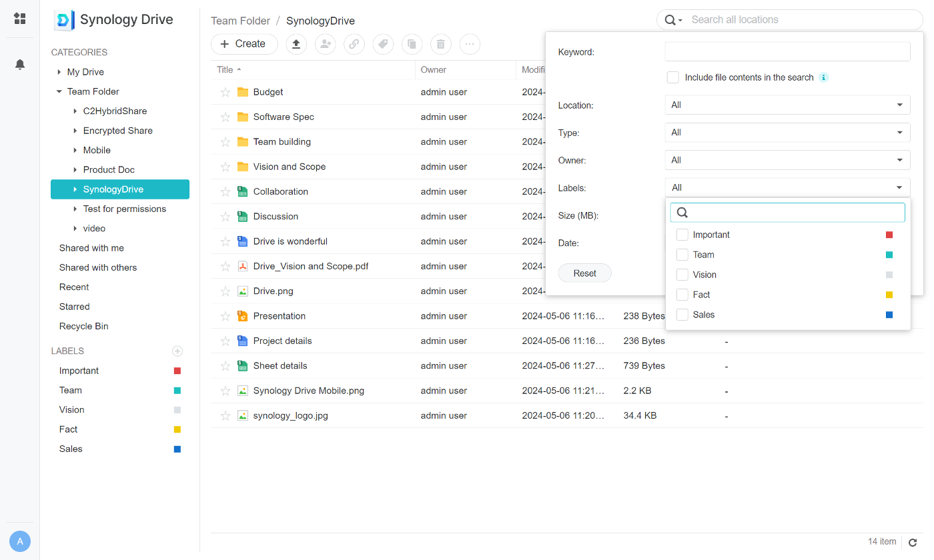
Task: Open the Starred section
Action: pos(74,306)
